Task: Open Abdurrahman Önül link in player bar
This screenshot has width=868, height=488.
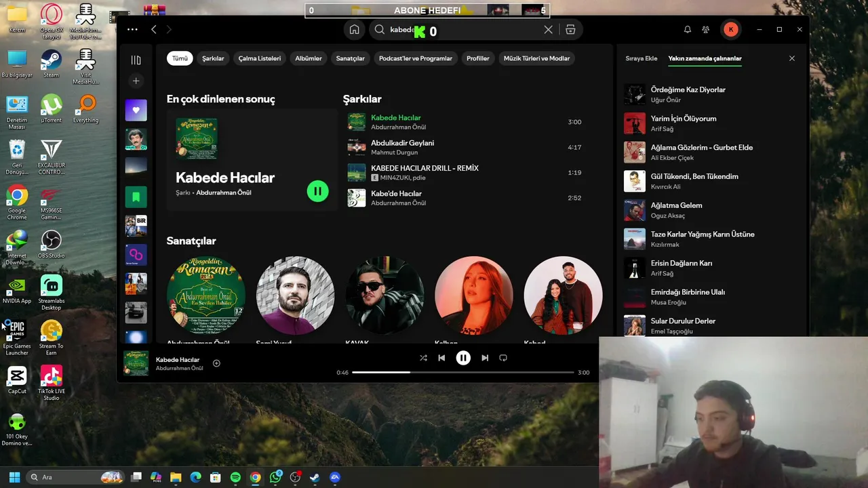Action: click(x=180, y=368)
